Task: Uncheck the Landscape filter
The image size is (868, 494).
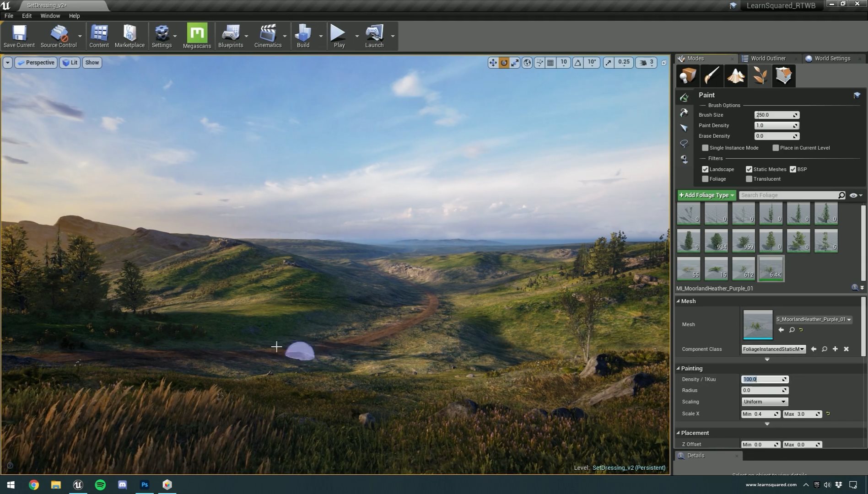Action: coord(705,169)
